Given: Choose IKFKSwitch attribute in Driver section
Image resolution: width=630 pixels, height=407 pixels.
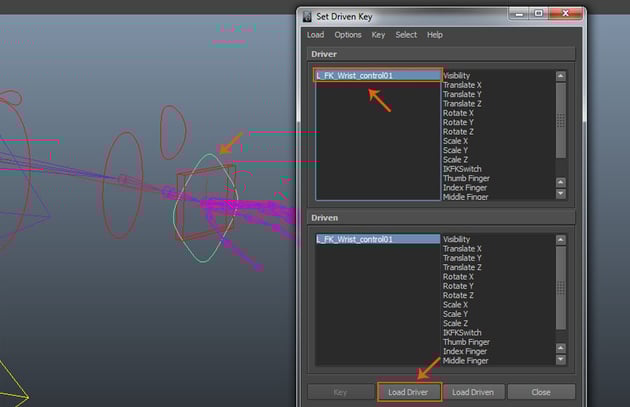Looking at the screenshot, I should (x=462, y=169).
